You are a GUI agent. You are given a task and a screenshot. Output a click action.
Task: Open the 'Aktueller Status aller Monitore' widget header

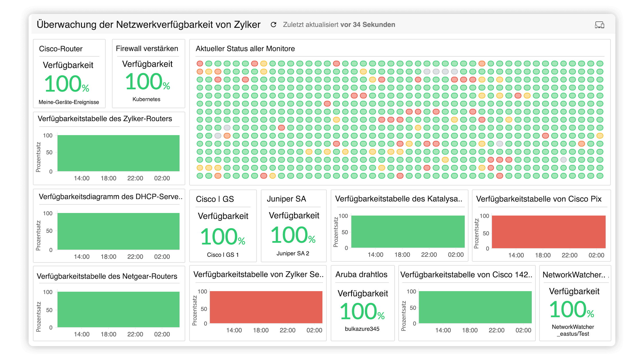tap(245, 49)
